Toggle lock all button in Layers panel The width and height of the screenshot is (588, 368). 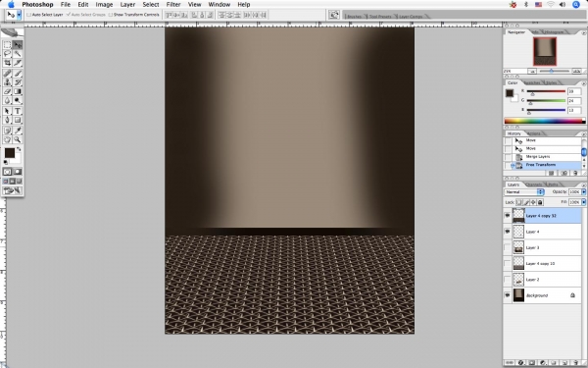[540, 202]
